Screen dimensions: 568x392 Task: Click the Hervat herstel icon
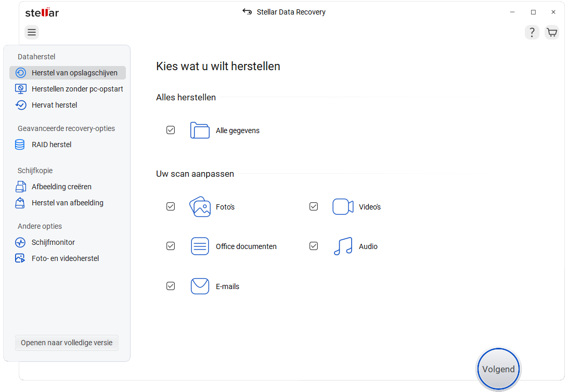coord(21,105)
